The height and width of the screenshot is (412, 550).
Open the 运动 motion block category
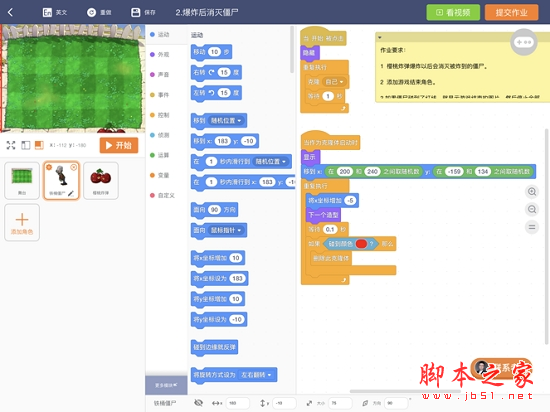point(160,34)
